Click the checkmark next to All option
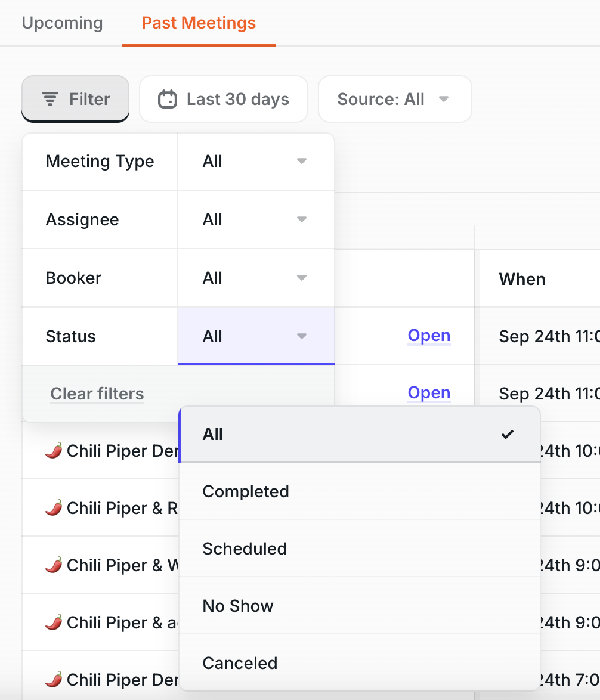Screen dimensions: 600x700 pyautogui.click(x=507, y=434)
